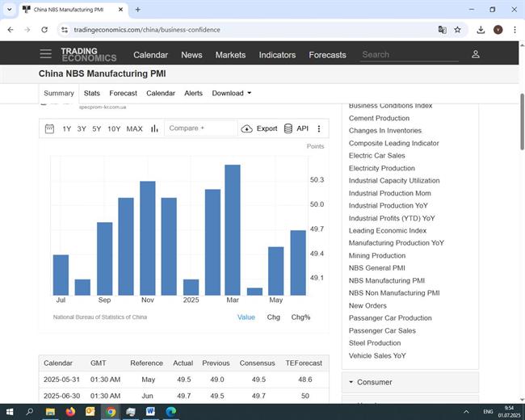This screenshot has height=420, width=525.
Task: Select the MAX time range
Action: tap(134, 128)
